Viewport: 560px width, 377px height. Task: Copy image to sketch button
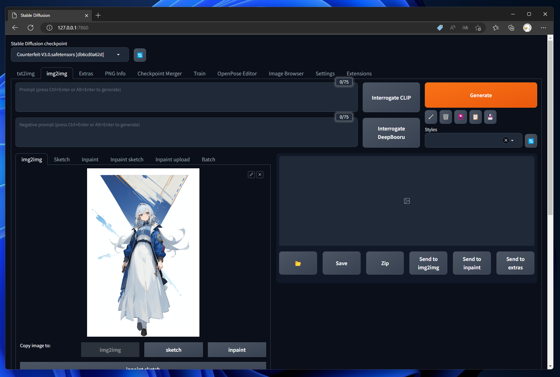[x=174, y=350]
